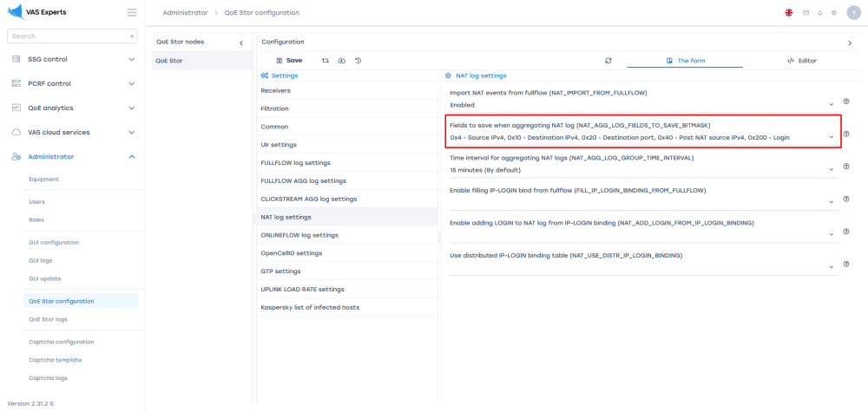Save the configuration
Screen dimensions: 868x412
click(289, 61)
